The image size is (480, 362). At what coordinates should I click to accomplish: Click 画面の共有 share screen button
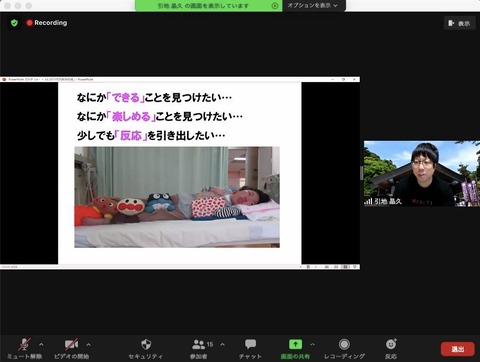coord(295,349)
